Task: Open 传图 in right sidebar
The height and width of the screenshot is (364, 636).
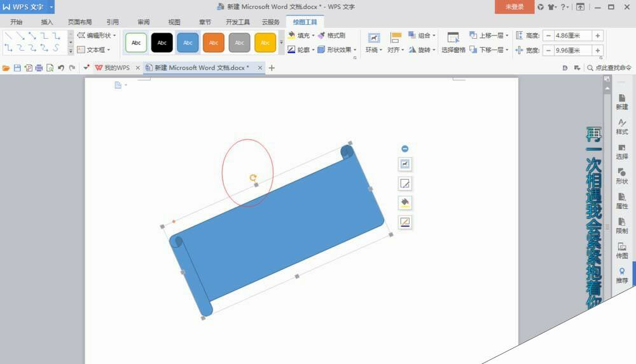Action: (622, 250)
